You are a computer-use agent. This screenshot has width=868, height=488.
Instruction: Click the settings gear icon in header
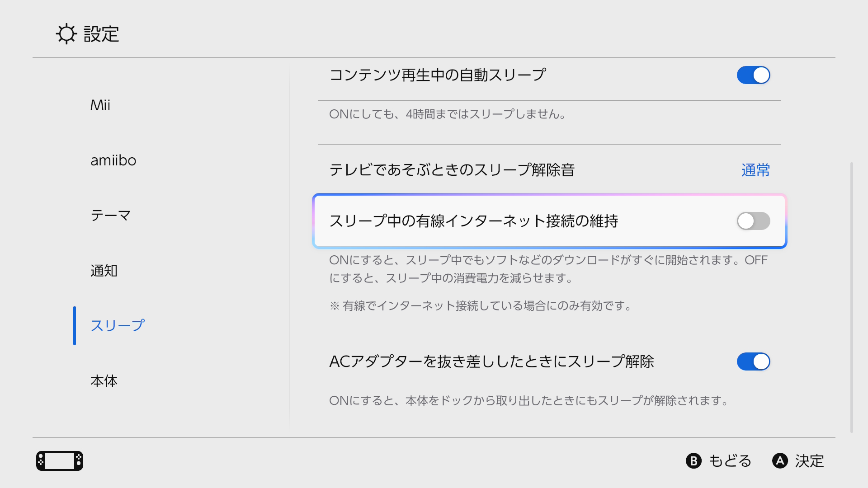(x=66, y=34)
